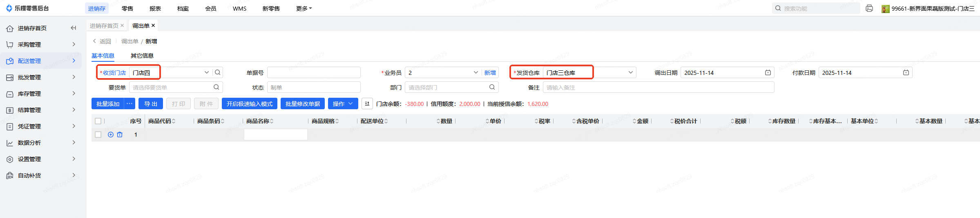Select the 报表 top menu
The width and height of the screenshot is (980, 218).
click(x=155, y=8)
